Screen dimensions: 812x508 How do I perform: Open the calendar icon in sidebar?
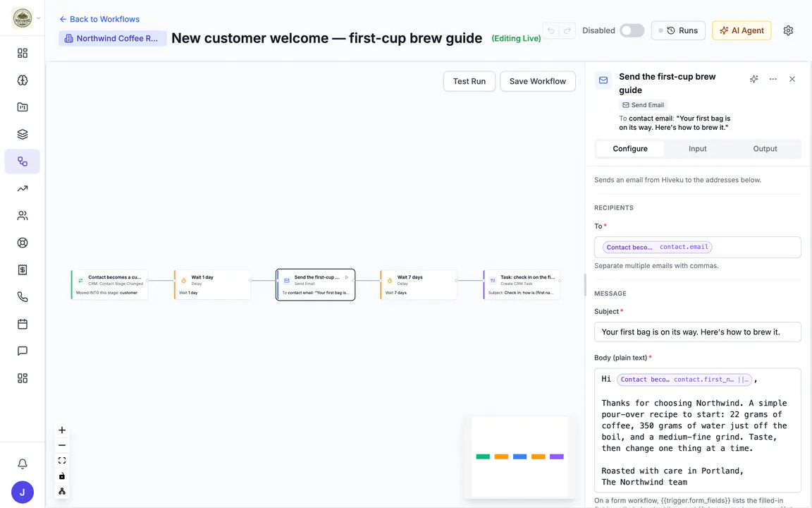click(x=23, y=324)
